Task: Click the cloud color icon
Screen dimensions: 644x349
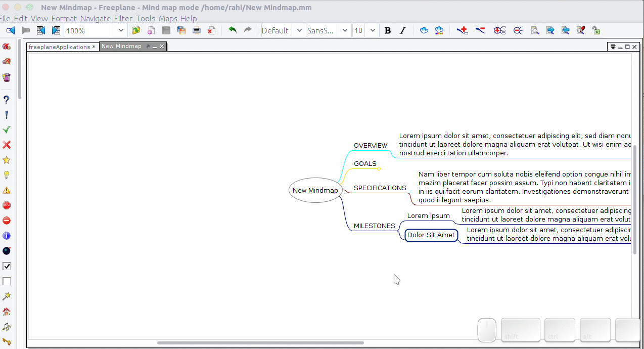Action: (x=439, y=30)
